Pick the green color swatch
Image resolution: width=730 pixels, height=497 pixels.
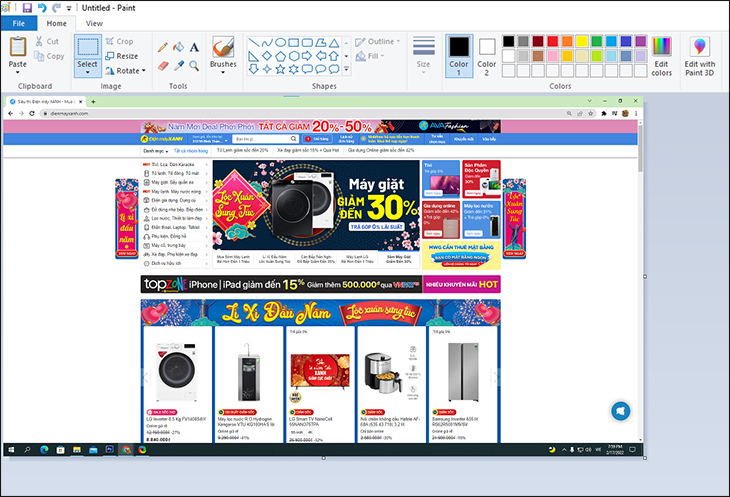[596, 41]
